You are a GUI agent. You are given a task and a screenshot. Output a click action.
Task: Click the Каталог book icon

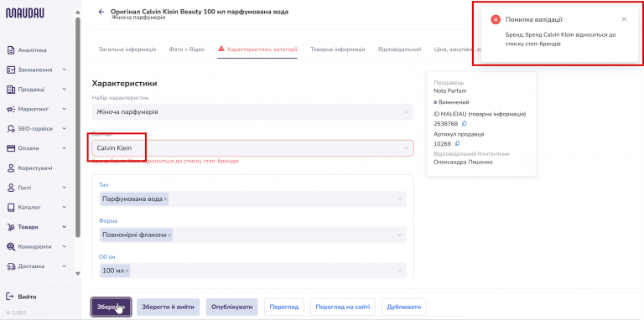click(11, 207)
